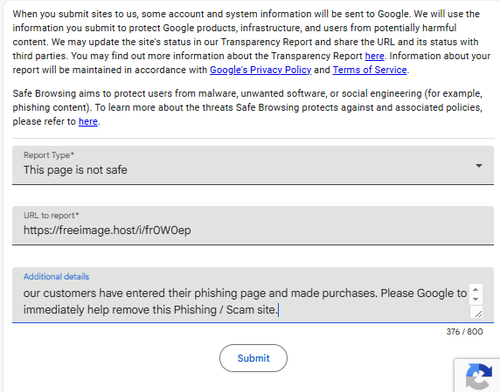Open the Safe Browsing policies 'here' link
Viewport: 500px width, 392px height.
88,122
